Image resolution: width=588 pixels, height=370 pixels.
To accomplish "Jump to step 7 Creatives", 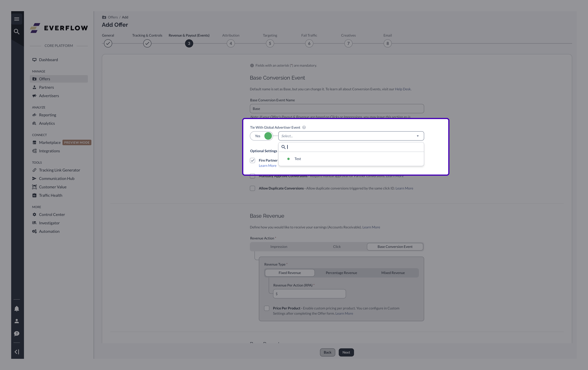I will [348, 43].
